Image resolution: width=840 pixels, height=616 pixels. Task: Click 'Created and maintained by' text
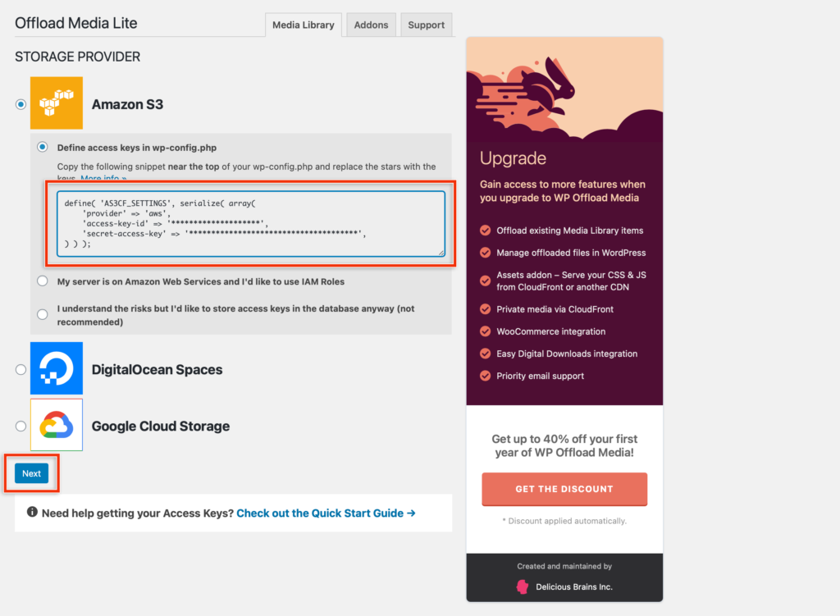(564, 566)
